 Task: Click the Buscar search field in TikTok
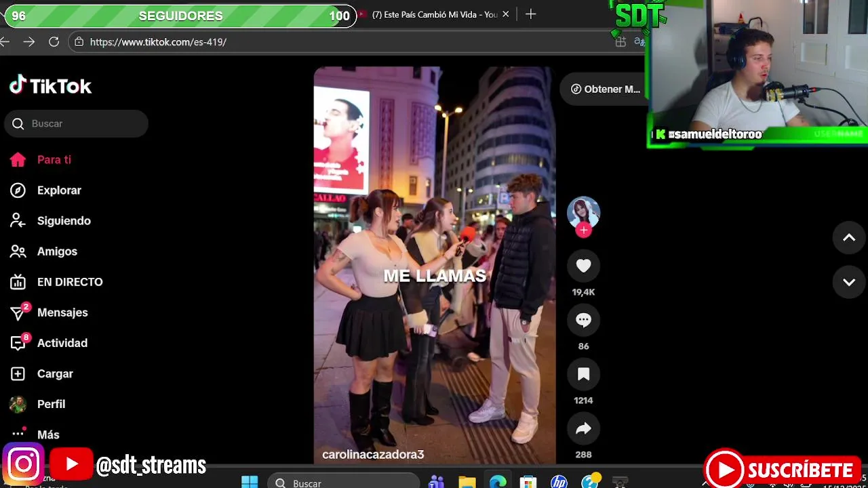[76, 123]
